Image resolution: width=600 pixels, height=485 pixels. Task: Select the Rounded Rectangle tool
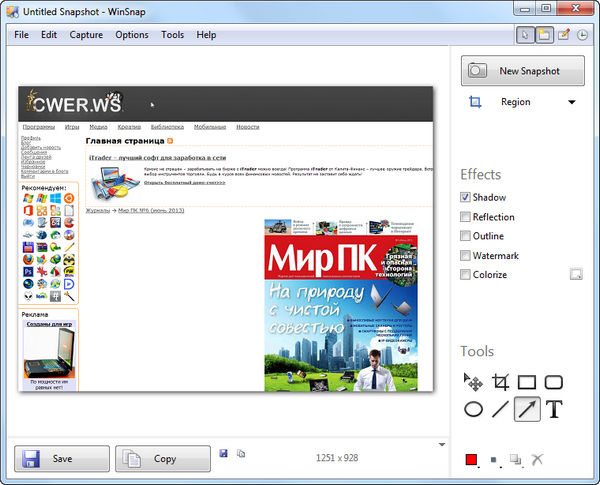pos(553,382)
